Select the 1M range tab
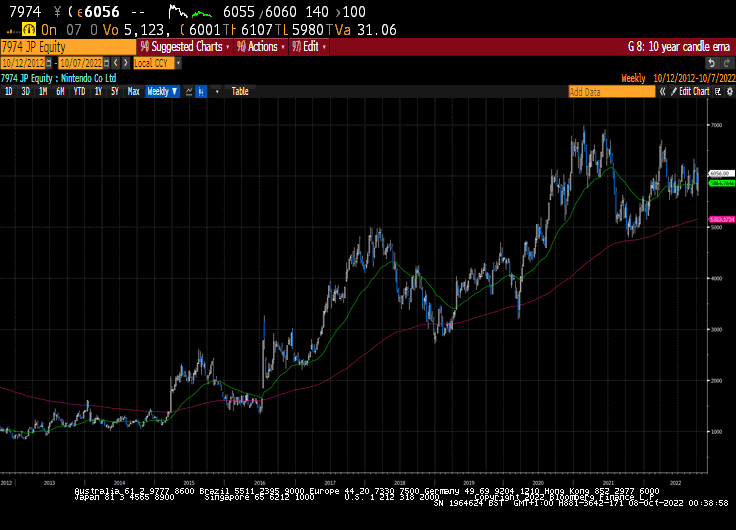Viewport: 736px width, 530px height. (43, 92)
